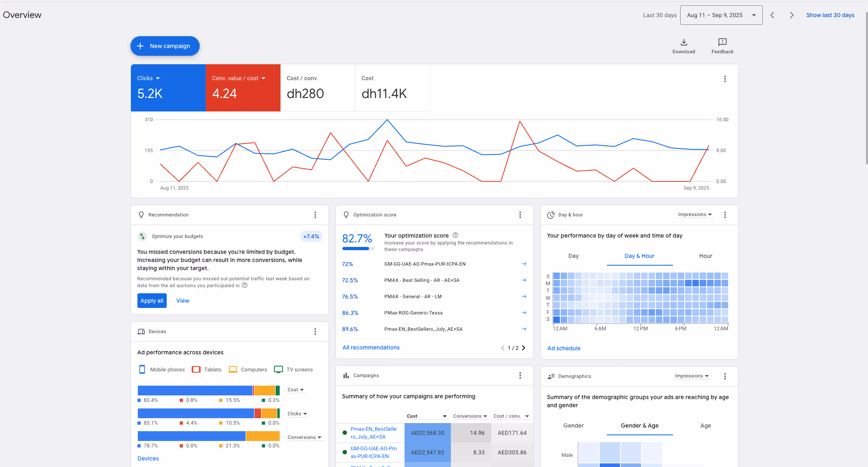Click the optimization score progress bar
868x467 pixels.
click(x=358, y=249)
